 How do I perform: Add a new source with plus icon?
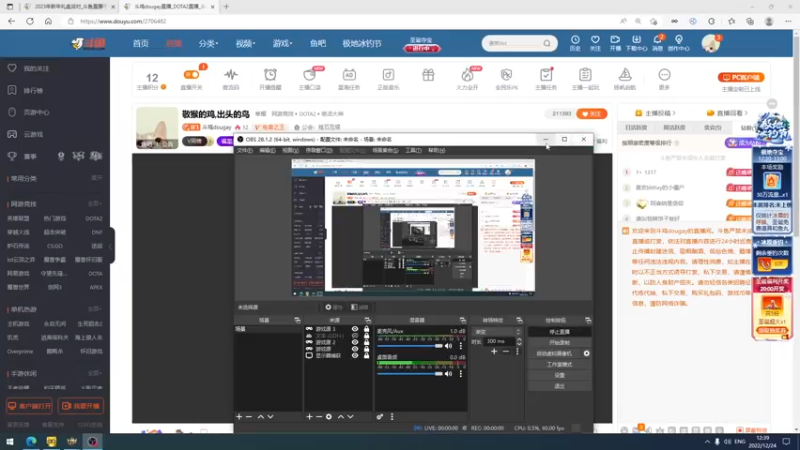[x=309, y=417]
